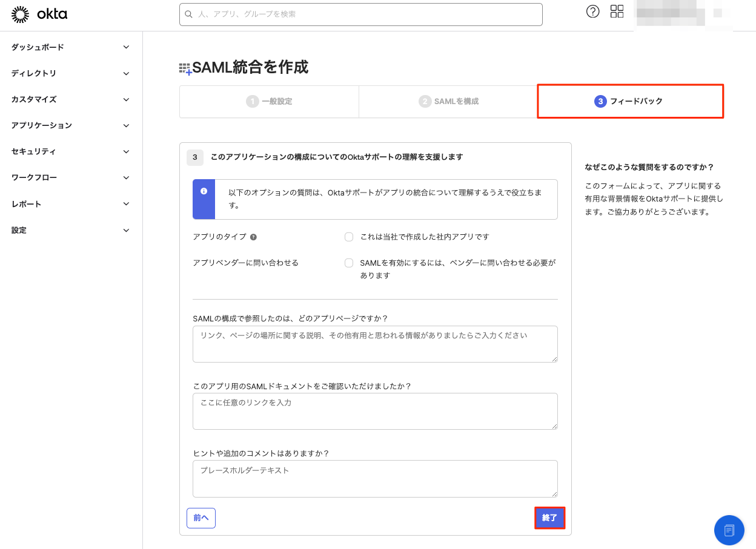
Task: Click the ここに任意のリンクを入力 text area
Action: pos(375,411)
